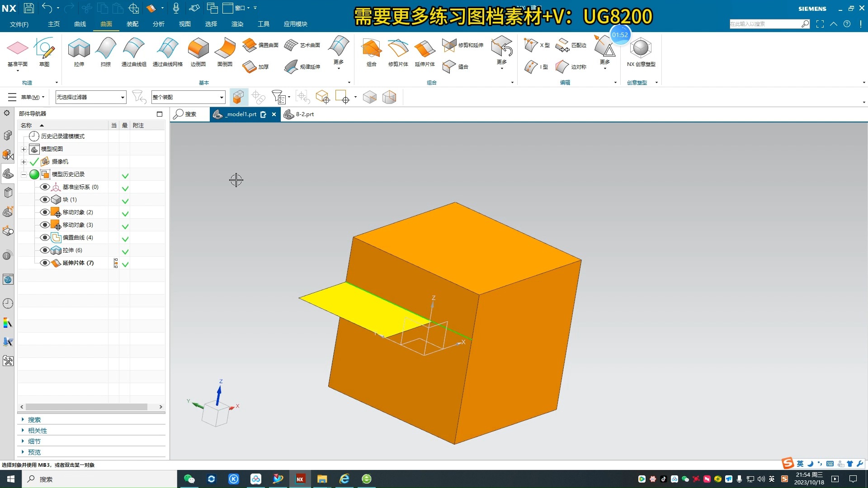Image resolution: width=868 pixels, height=488 pixels.
Task: Select the 扫掠 sweep tool
Action: [106, 52]
